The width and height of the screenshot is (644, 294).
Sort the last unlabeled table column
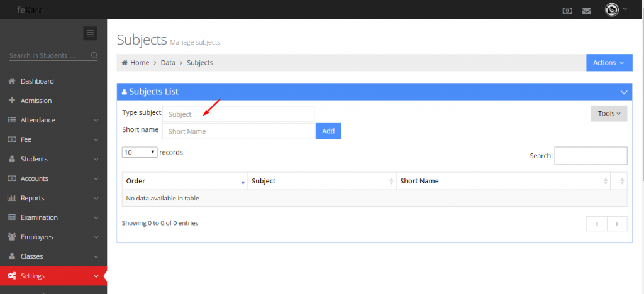[x=622, y=182]
